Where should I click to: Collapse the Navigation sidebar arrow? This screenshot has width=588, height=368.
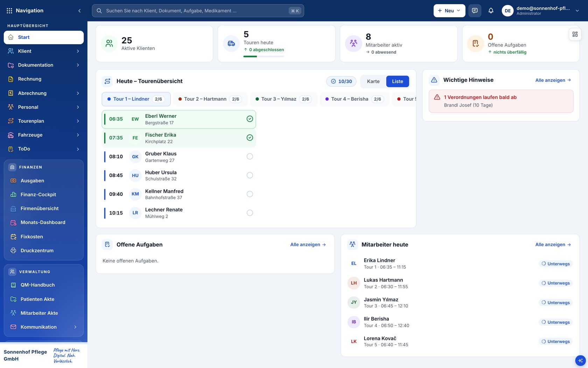pyautogui.click(x=79, y=11)
